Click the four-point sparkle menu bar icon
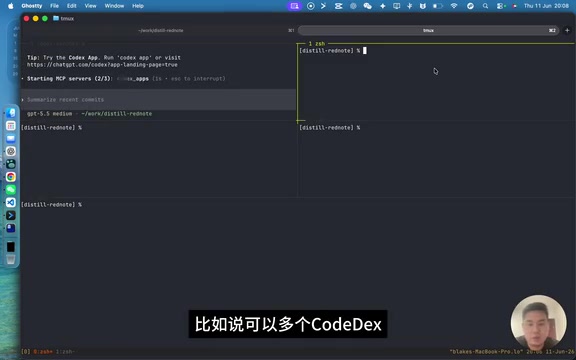 (x=382, y=6)
